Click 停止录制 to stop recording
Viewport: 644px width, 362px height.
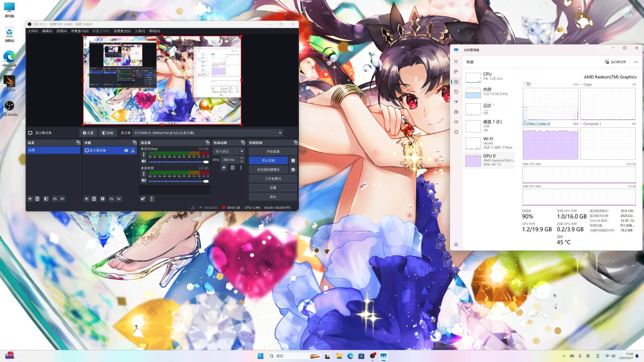268,161
